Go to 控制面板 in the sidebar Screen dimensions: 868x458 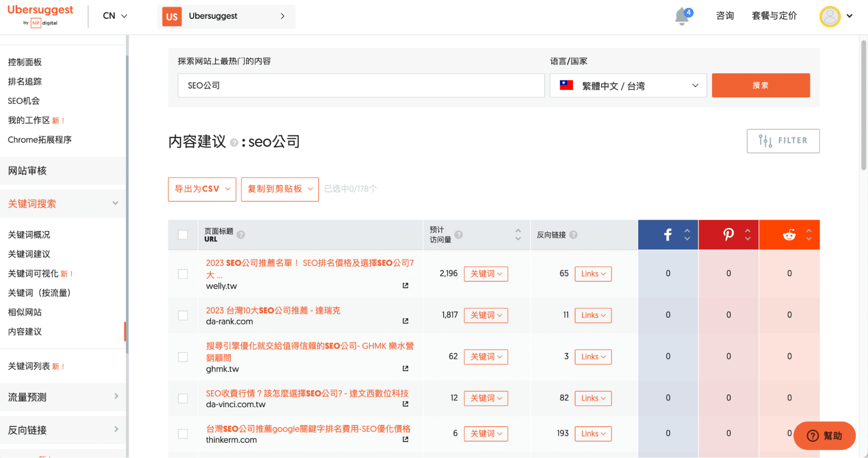point(25,62)
